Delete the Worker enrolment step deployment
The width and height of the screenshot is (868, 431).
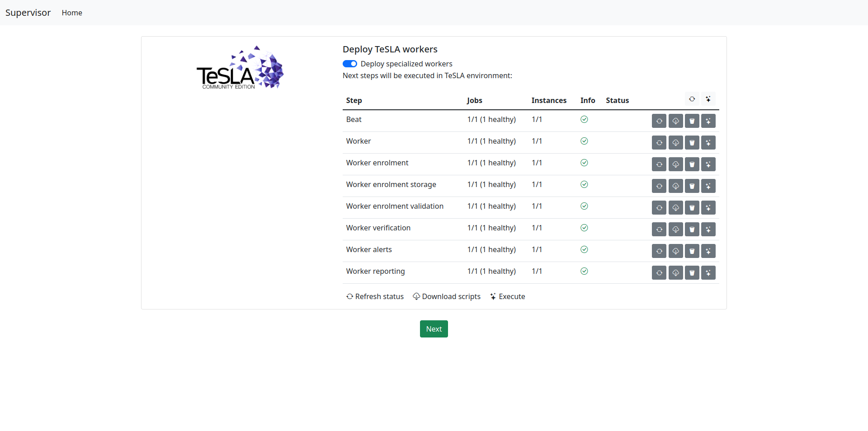[692, 164]
